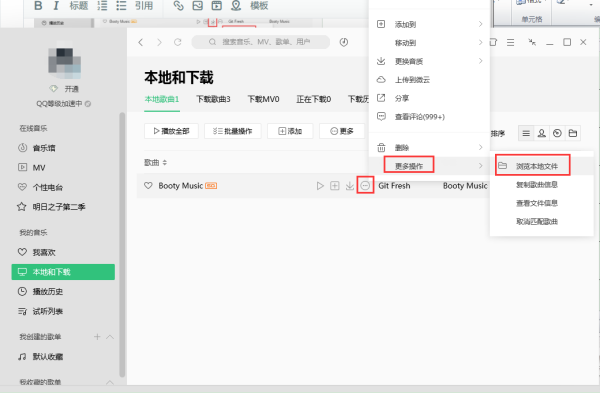600x393 pixels.
Task: Go back in QQ Music navigation
Action: [141, 42]
